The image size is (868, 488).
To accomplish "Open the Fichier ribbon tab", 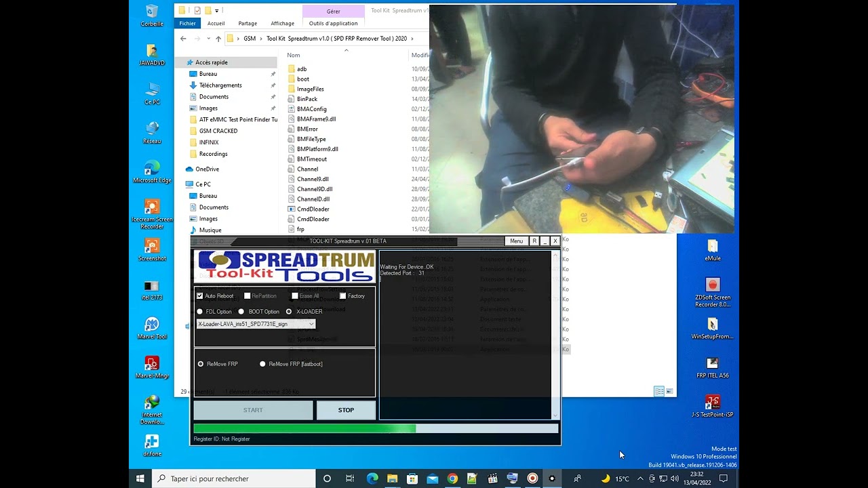I will click(187, 23).
